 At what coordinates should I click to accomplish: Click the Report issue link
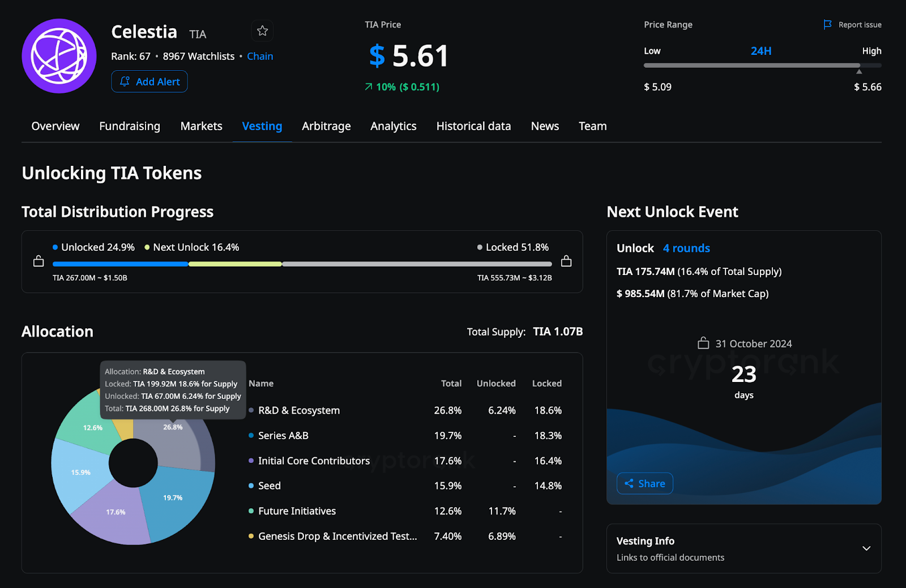pyautogui.click(x=860, y=24)
